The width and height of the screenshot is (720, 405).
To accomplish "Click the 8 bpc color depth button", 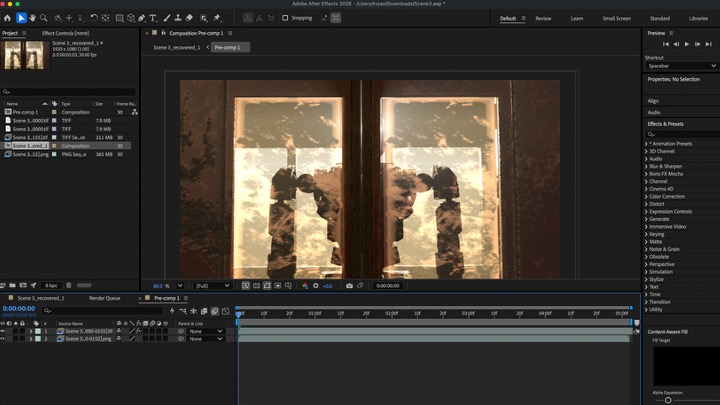I will (x=51, y=285).
